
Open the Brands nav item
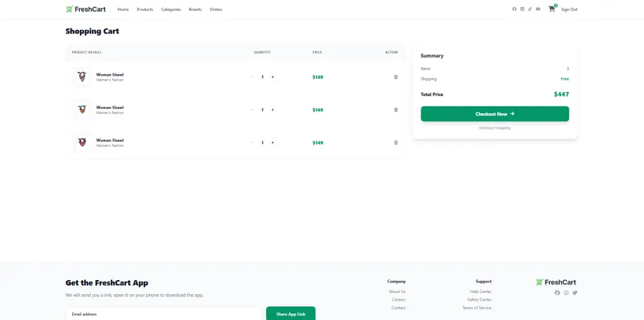tap(195, 10)
